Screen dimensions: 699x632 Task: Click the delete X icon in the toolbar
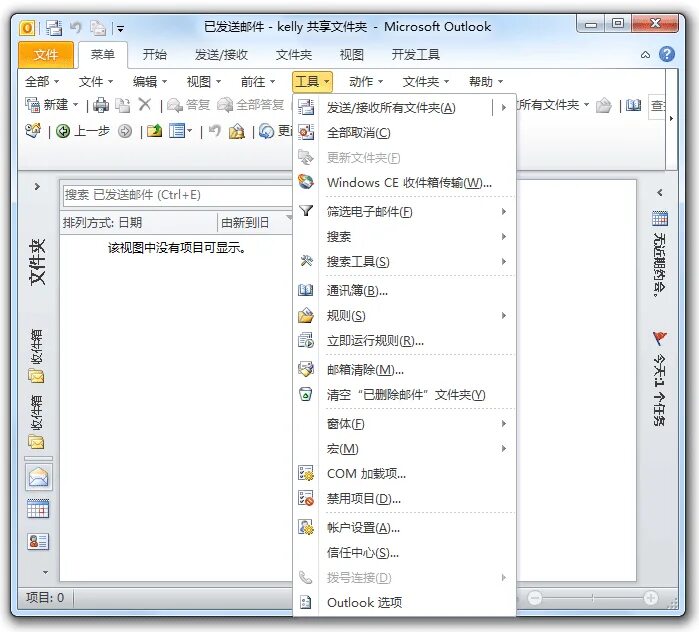[x=144, y=105]
